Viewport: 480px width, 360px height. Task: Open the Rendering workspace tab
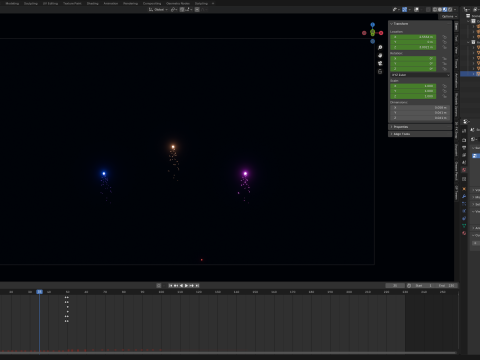pyautogui.click(x=131, y=3)
